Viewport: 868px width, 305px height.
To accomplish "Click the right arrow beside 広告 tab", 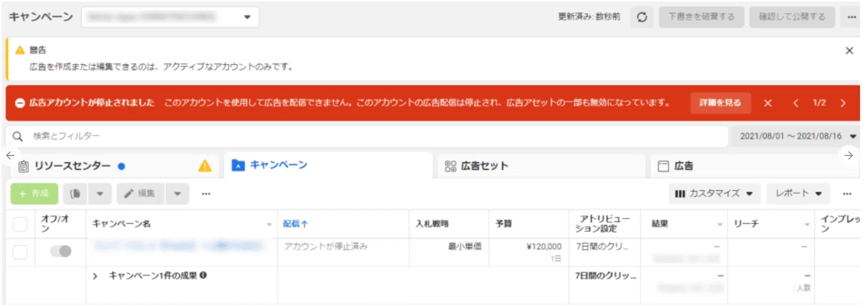I will [848, 155].
